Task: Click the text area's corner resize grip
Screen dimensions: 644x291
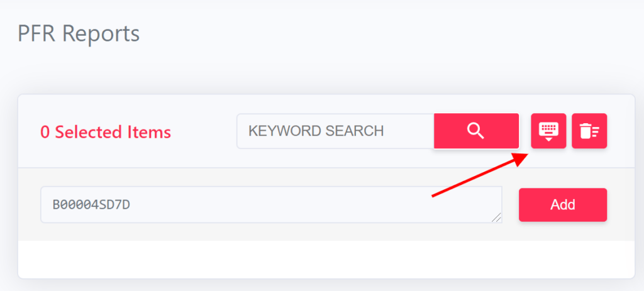Action: click(496, 217)
